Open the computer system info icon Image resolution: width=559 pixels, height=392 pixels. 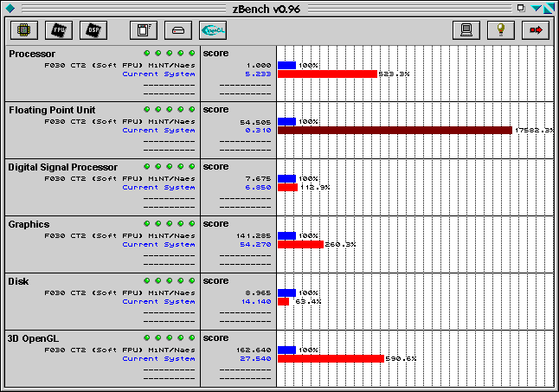pos(466,30)
